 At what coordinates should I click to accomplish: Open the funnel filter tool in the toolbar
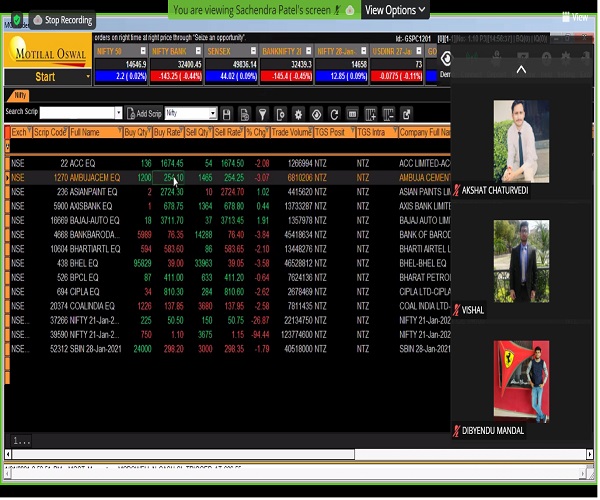(262, 114)
